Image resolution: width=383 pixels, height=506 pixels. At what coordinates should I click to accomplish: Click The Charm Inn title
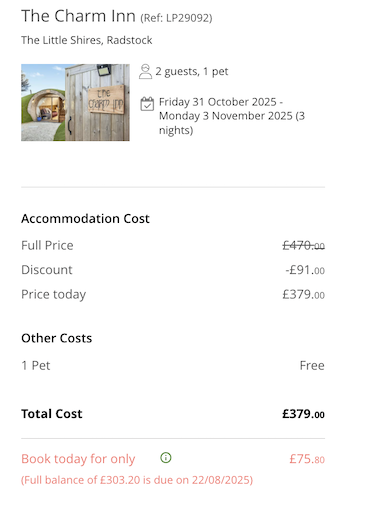(x=78, y=16)
